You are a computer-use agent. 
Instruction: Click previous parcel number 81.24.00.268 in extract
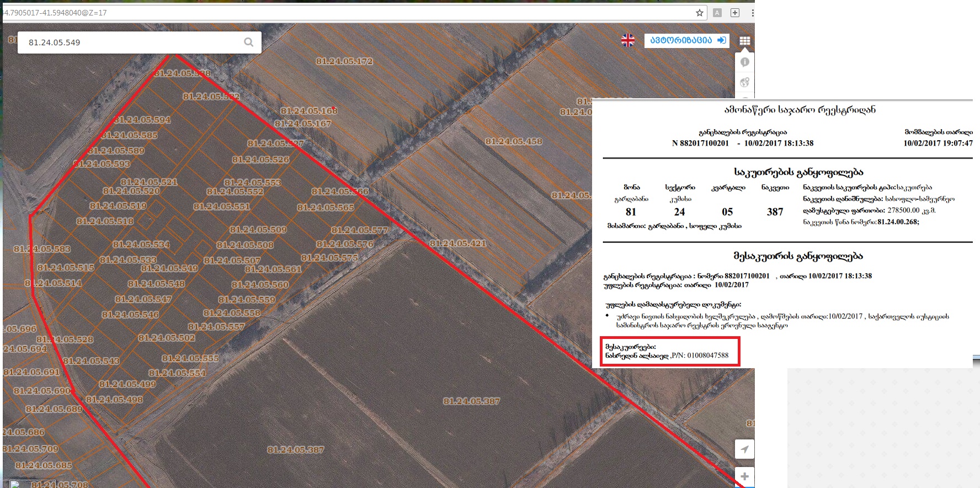pos(897,222)
